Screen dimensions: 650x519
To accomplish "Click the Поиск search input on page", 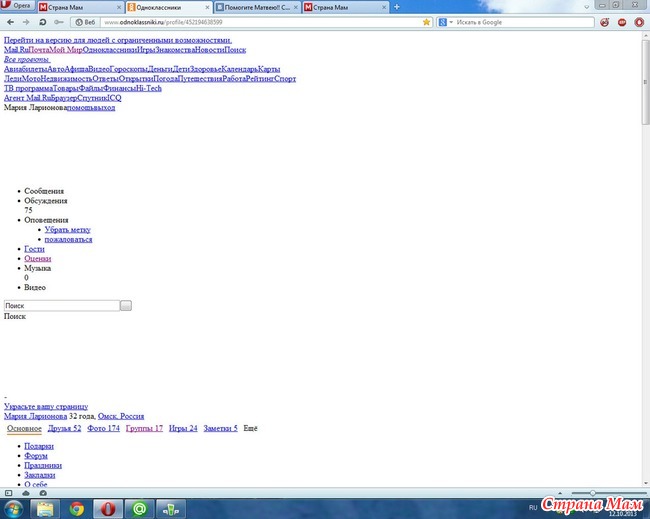I will [x=61, y=305].
